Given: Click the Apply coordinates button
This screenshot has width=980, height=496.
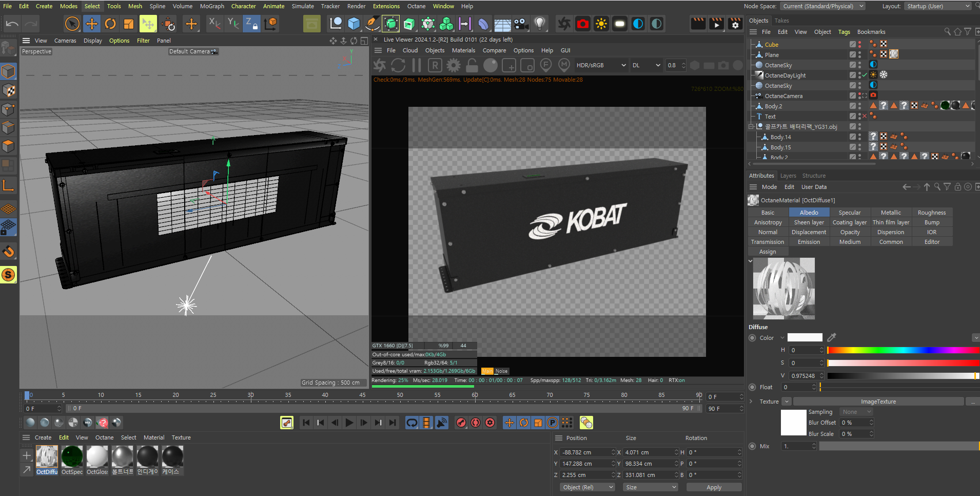Looking at the screenshot, I should [714, 487].
